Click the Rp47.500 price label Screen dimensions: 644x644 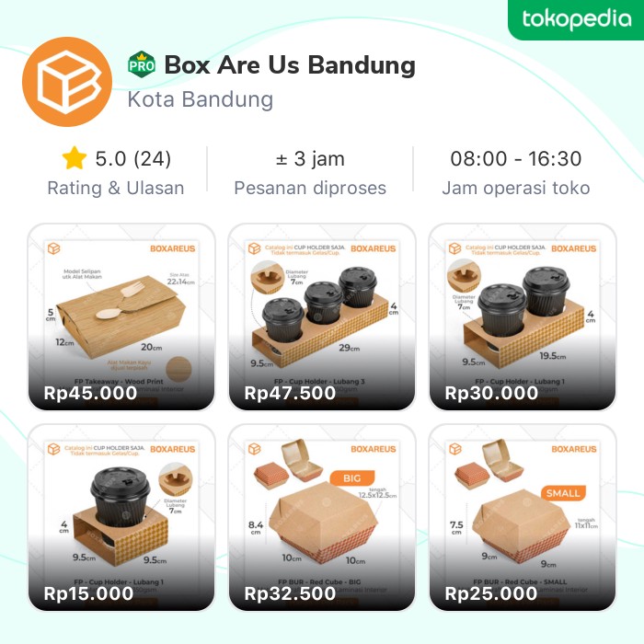click(290, 393)
